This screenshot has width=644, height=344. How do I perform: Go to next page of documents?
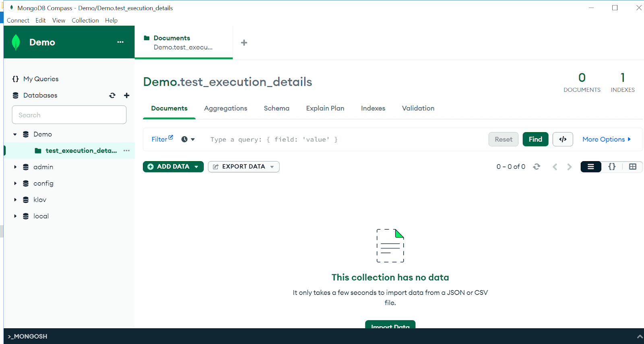coord(569,167)
